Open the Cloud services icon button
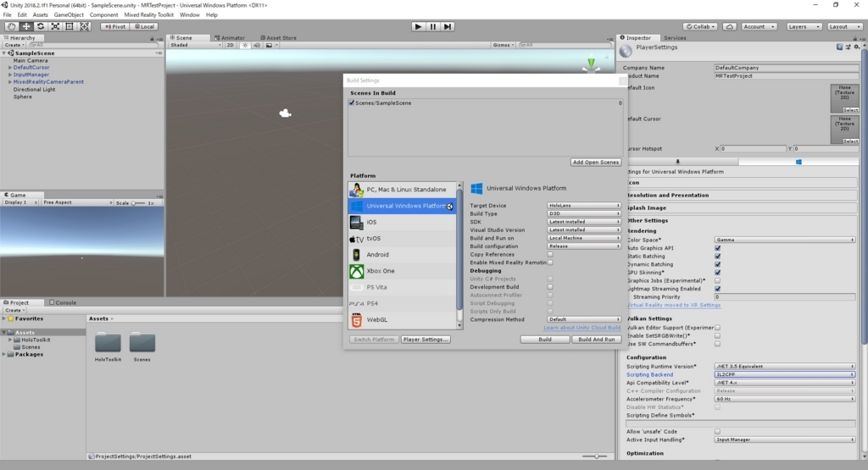868x470 pixels. click(730, 26)
